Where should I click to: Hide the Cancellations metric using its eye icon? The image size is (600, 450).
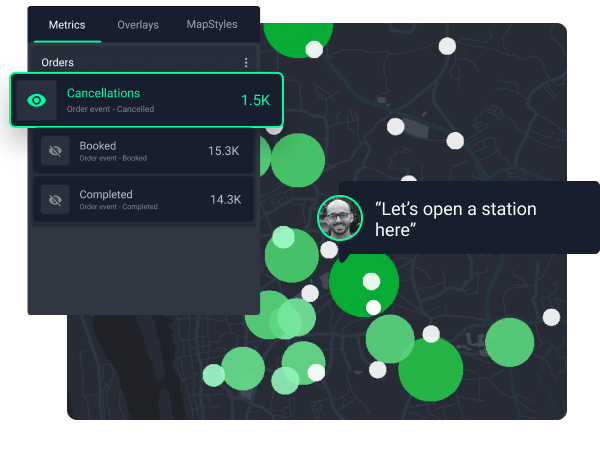tap(37, 101)
